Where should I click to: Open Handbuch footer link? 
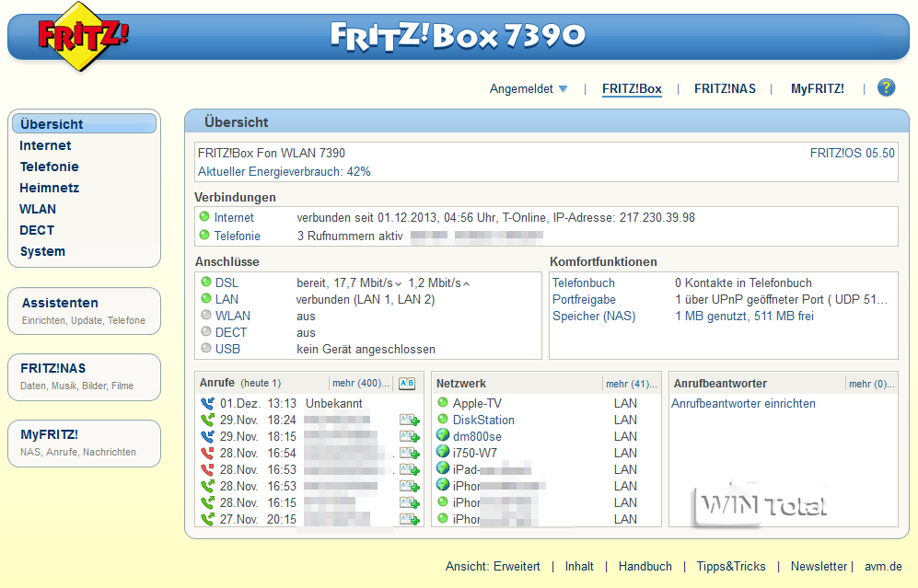pos(645,566)
